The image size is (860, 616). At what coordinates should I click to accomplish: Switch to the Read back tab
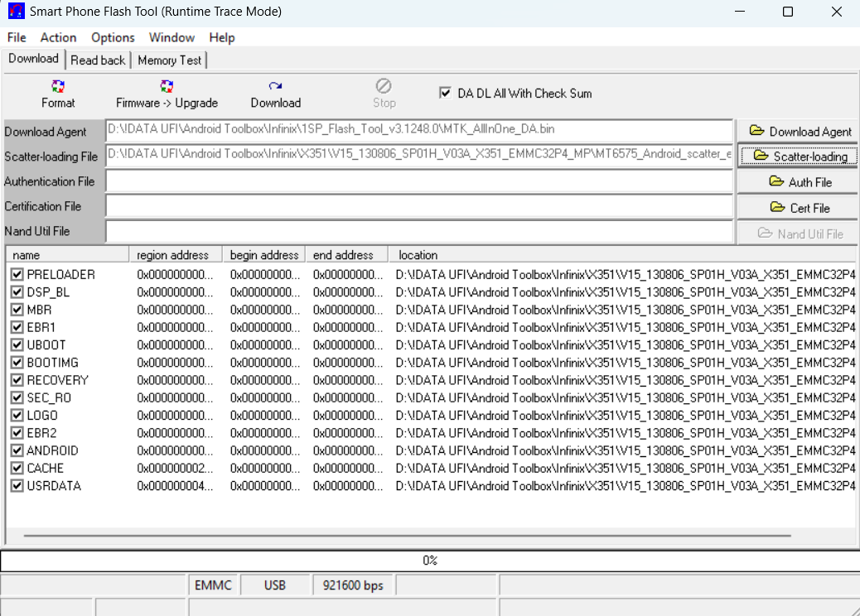98,60
